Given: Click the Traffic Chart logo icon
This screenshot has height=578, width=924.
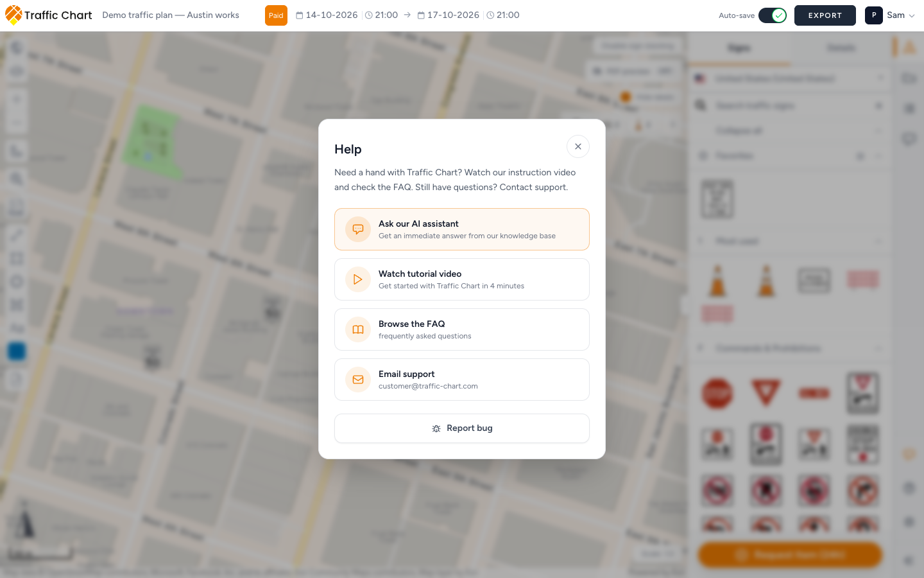Looking at the screenshot, I should [13, 15].
